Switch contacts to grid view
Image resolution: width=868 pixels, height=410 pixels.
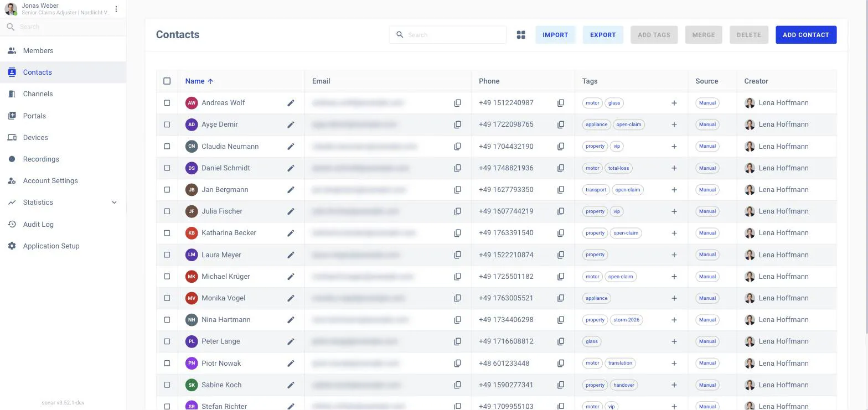tap(521, 35)
